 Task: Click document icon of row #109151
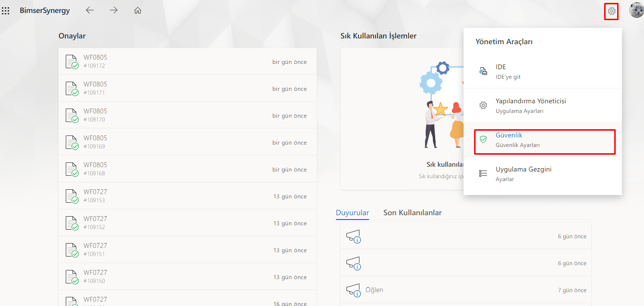tap(72, 250)
